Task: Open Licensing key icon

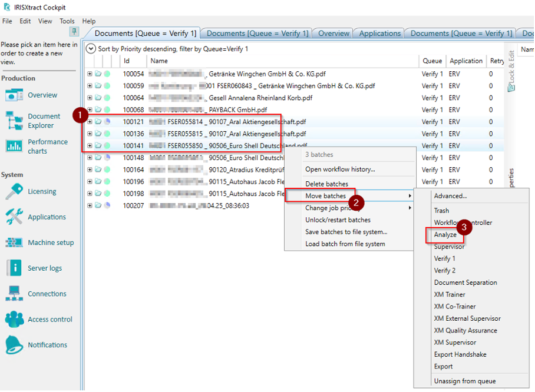Action: pyautogui.click(x=14, y=191)
